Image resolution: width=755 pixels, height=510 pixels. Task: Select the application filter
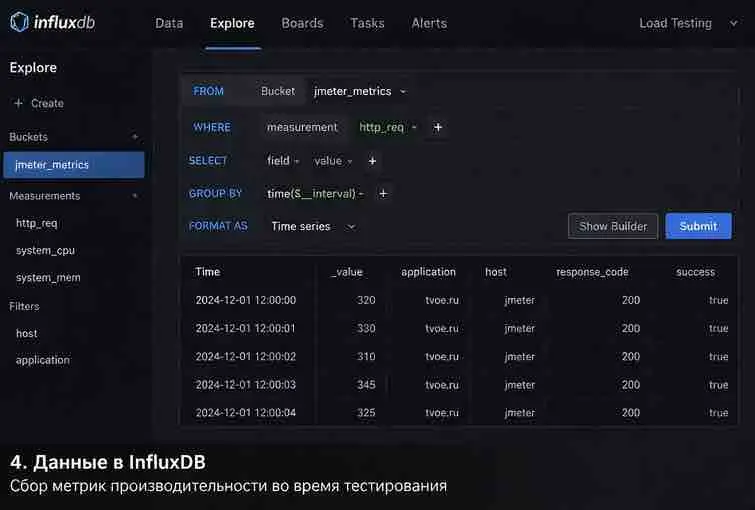(x=42, y=360)
